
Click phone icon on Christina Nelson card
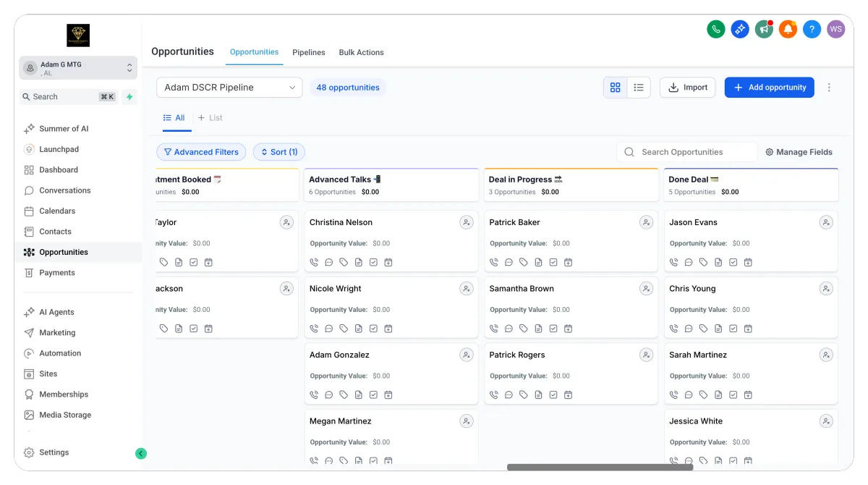pos(314,262)
